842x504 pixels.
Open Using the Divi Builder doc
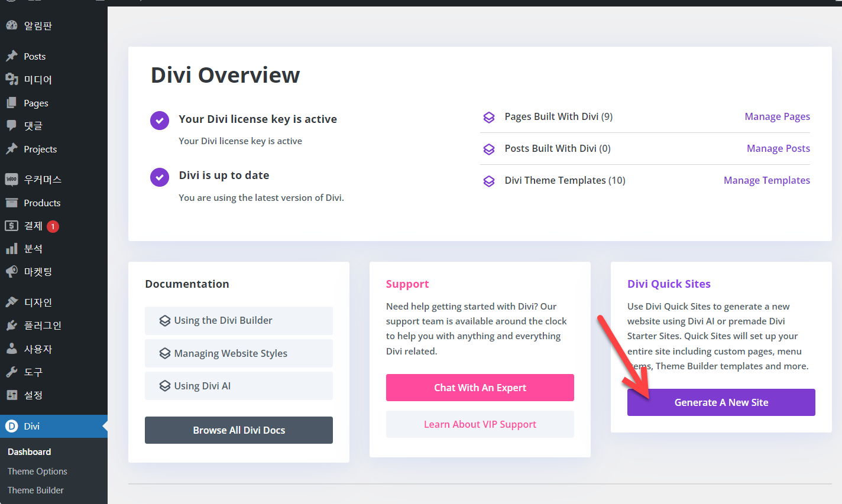[239, 320]
